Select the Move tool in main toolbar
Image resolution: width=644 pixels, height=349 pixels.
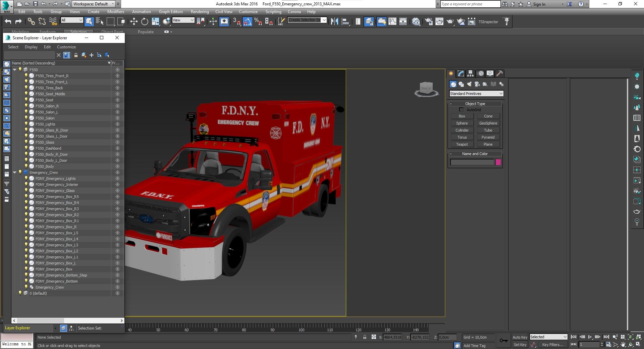(x=134, y=22)
